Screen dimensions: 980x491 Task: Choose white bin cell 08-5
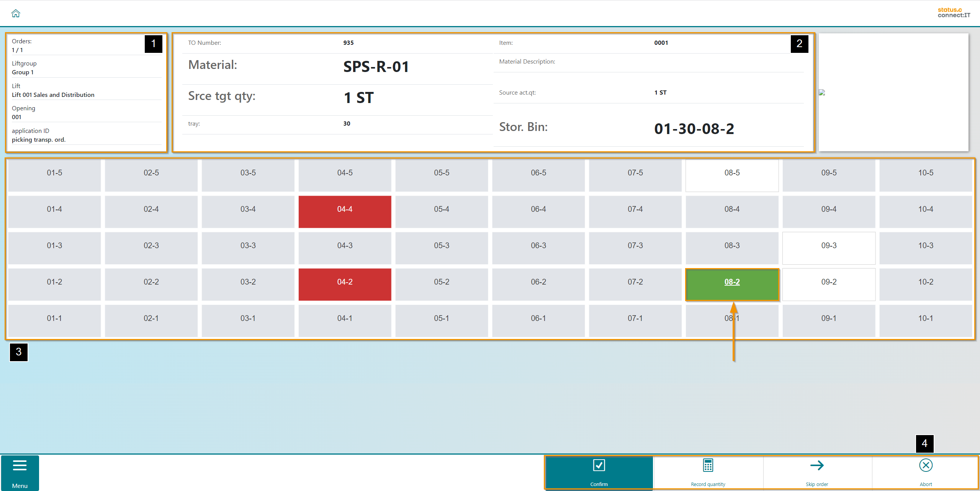pos(732,175)
